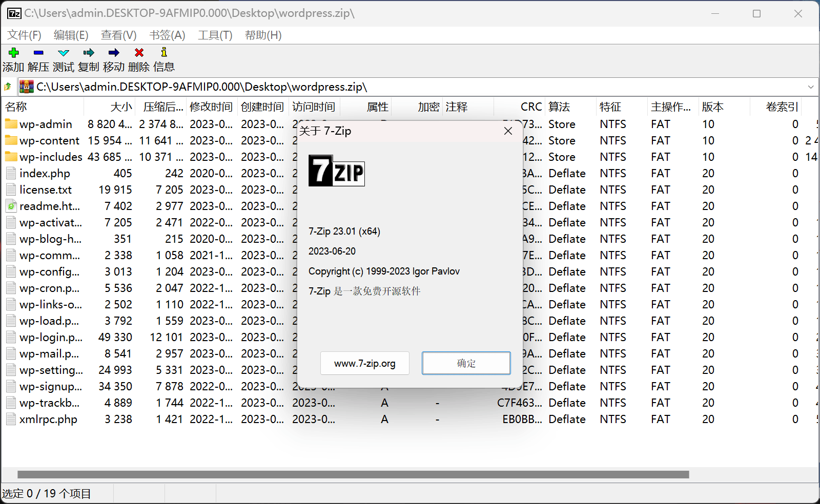Sort by 注释 column header
The image size is (820, 504).
point(468,107)
